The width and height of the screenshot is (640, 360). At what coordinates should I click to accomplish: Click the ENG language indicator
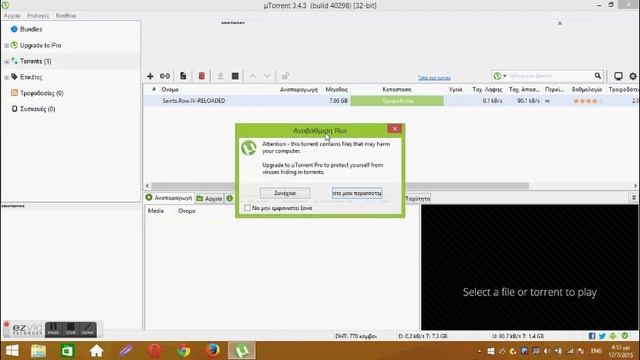596,351
